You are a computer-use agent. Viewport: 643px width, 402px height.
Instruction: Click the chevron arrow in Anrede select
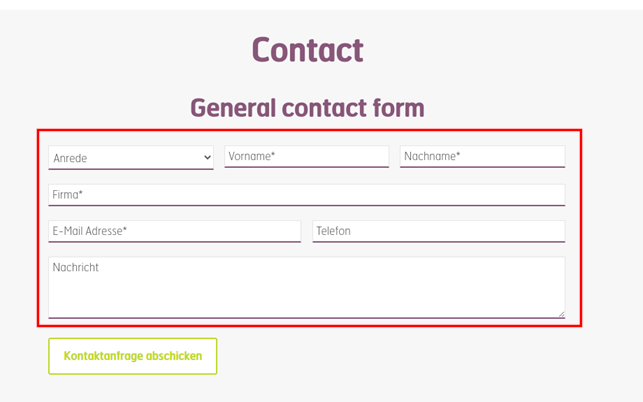coord(207,158)
